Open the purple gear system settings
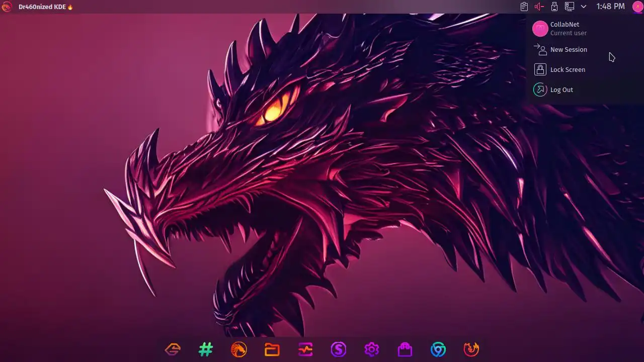The height and width of the screenshot is (362, 644). click(372, 349)
